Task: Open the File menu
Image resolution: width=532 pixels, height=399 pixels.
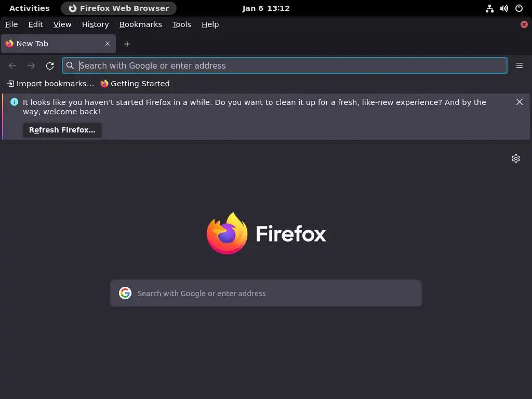Action: pos(11,24)
